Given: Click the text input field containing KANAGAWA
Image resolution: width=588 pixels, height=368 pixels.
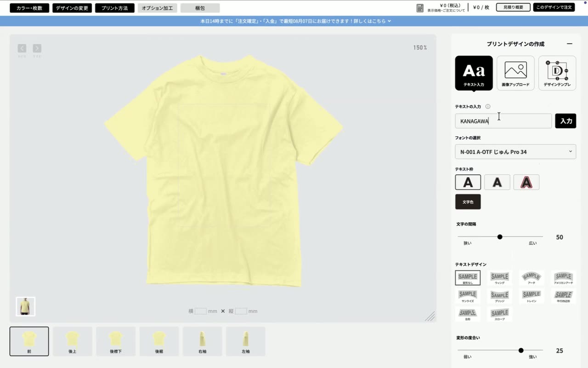Looking at the screenshot, I should click(x=503, y=121).
